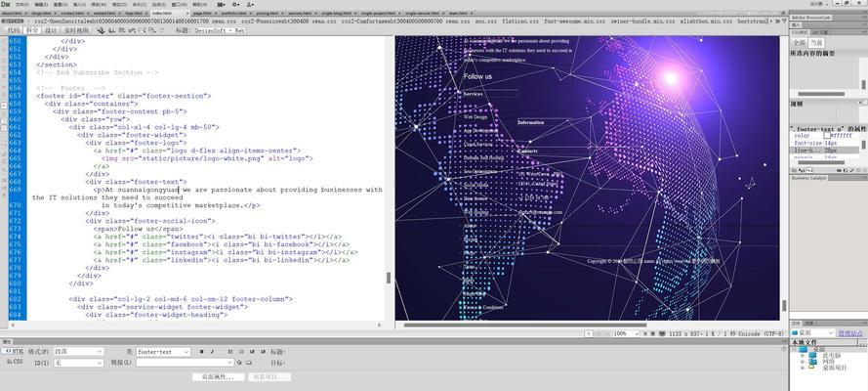Viewport: 868px width, 391px height.
Task: Click the color swatch in CSS properties
Action: [x=827, y=136]
